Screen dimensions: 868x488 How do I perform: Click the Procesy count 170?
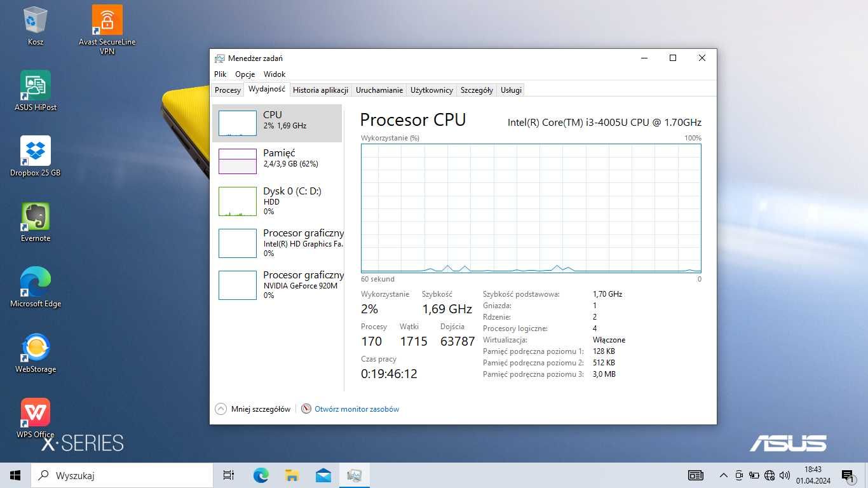(371, 341)
